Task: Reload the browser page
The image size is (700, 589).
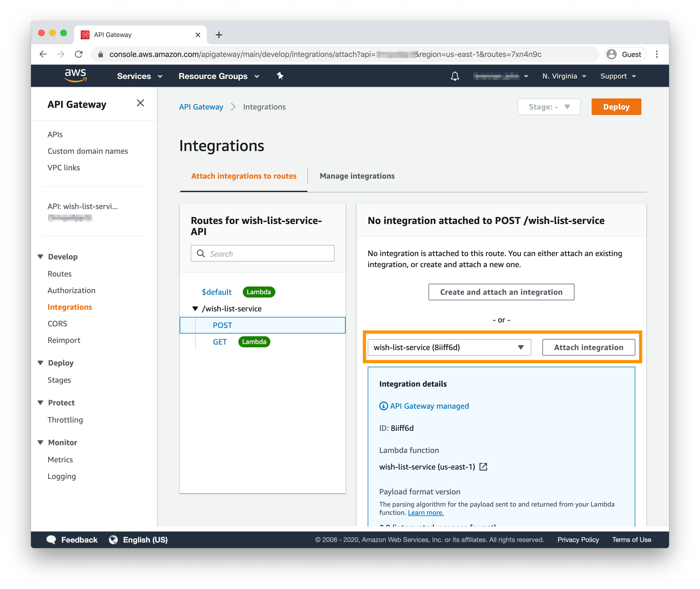Action: click(79, 54)
